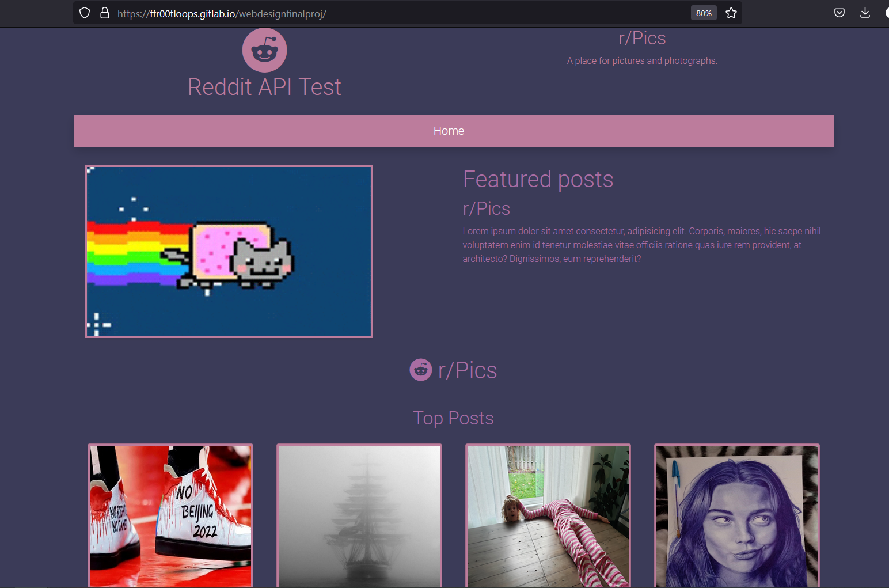This screenshot has height=588, width=889.
Task: Click the r/Pics heading under Featured posts
Action: point(486,208)
